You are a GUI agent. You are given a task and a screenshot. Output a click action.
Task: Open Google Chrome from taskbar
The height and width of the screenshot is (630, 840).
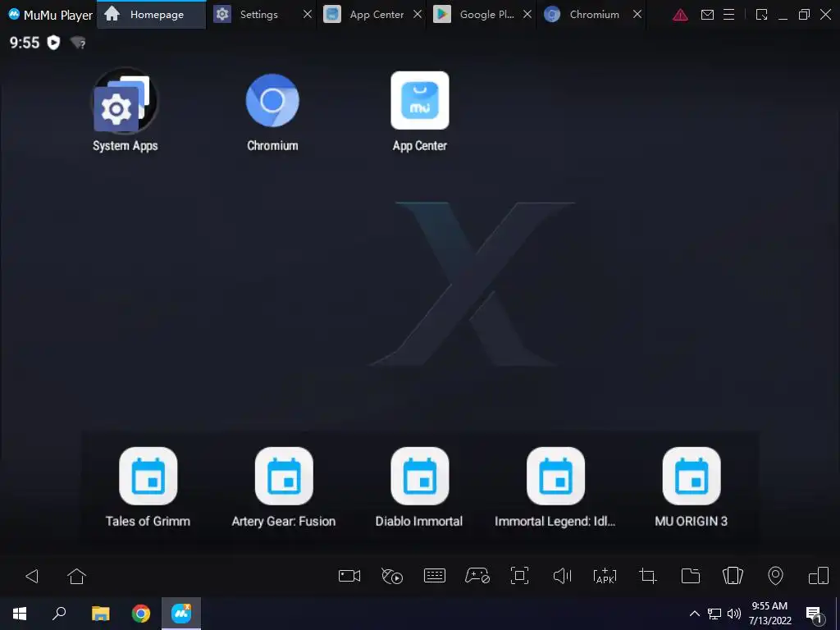[141, 614]
